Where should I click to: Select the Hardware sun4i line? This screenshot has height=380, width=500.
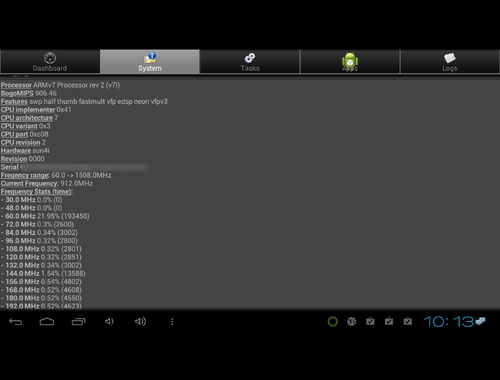click(x=25, y=151)
